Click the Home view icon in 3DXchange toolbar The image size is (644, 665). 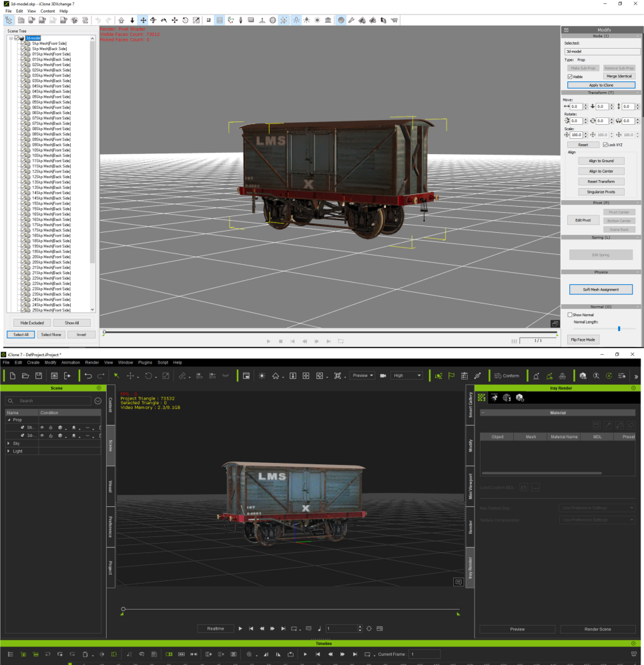pyautogui.click(x=121, y=20)
